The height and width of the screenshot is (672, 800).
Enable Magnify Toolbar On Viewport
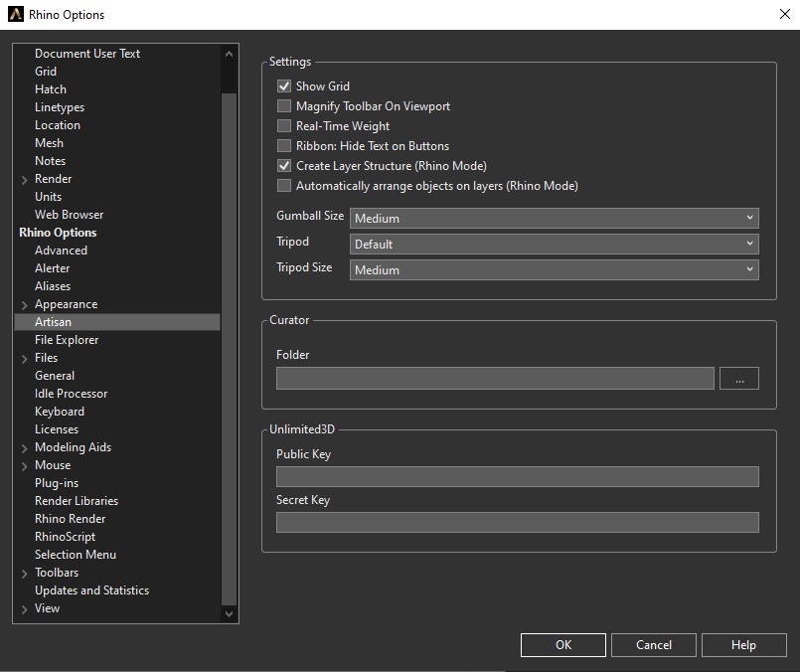point(283,105)
